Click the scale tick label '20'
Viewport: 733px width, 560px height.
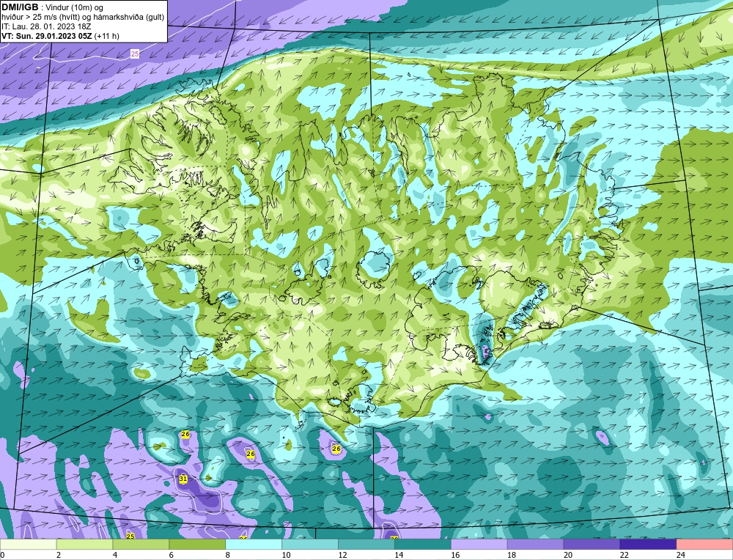pos(567,555)
